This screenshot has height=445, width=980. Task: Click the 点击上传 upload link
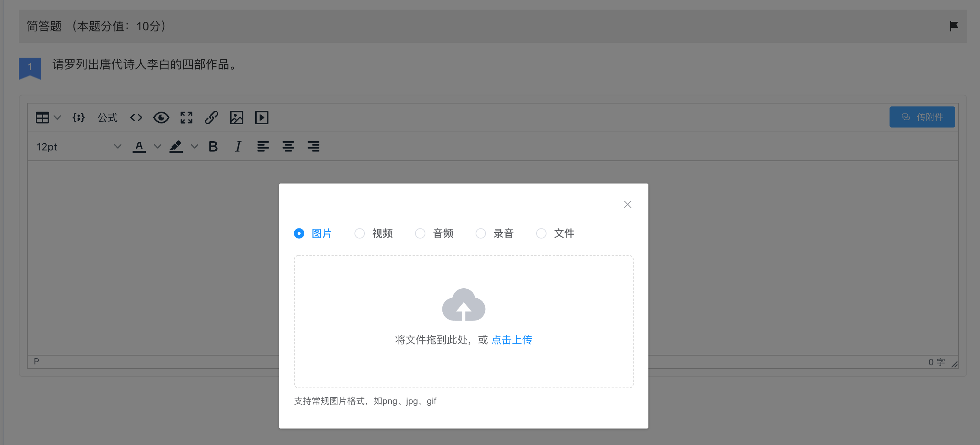tap(512, 340)
